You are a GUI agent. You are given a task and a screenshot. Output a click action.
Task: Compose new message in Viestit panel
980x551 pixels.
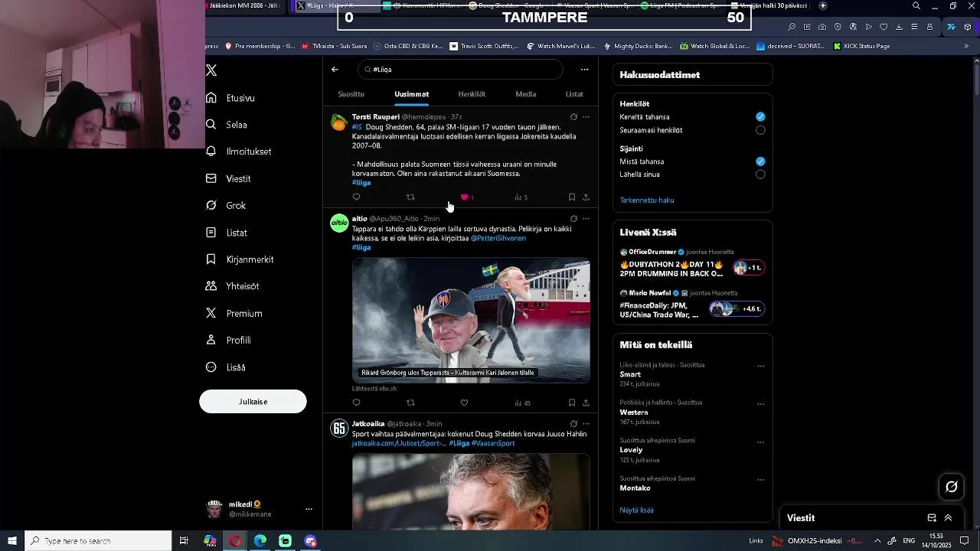(x=932, y=518)
